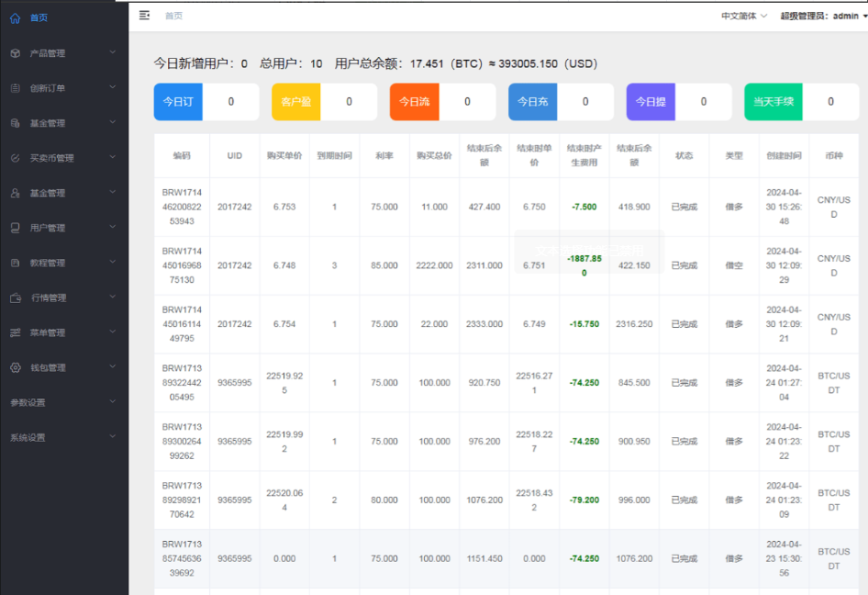Click the -7.500 fee value
The image size is (868, 595).
[x=584, y=207]
